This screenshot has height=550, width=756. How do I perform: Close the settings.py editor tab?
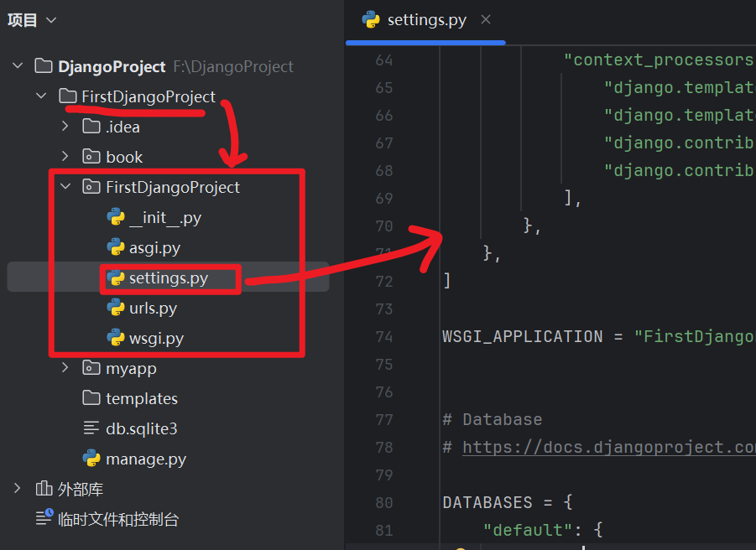pos(486,20)
